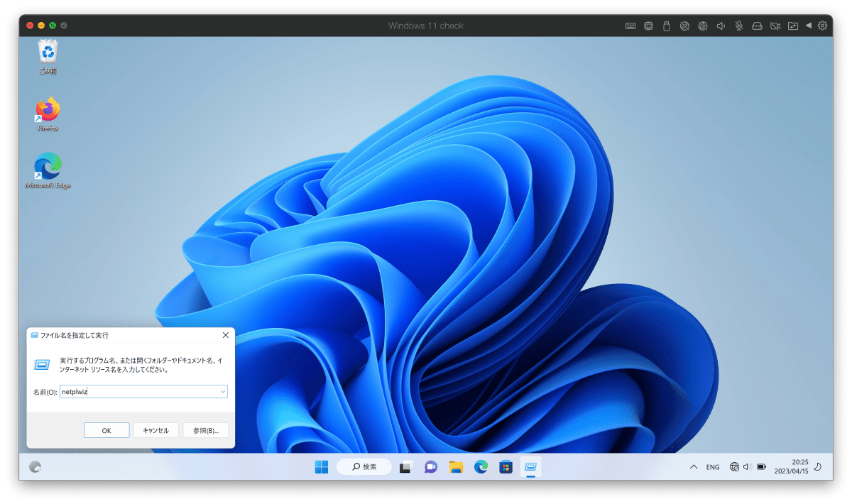The width and height of the screenshot is (852, 504).
Task: Open widgets icon at taskbar left end
Action: (35, 466)
